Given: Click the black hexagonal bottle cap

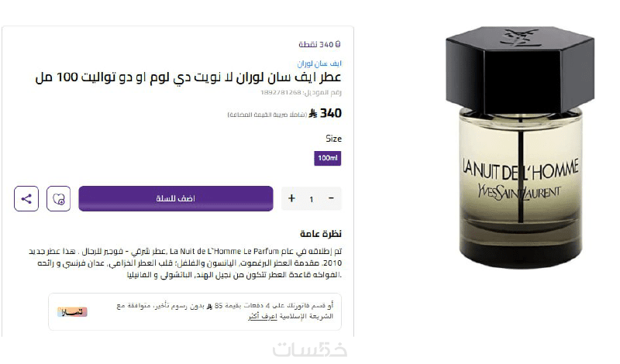Looking at the screenshot, I should [x=519, y=70].
